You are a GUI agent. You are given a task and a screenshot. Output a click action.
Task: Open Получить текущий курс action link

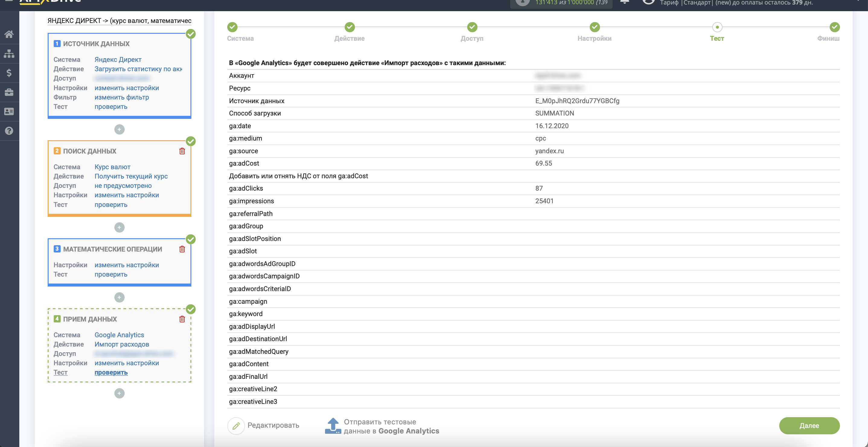click(131, 176)
